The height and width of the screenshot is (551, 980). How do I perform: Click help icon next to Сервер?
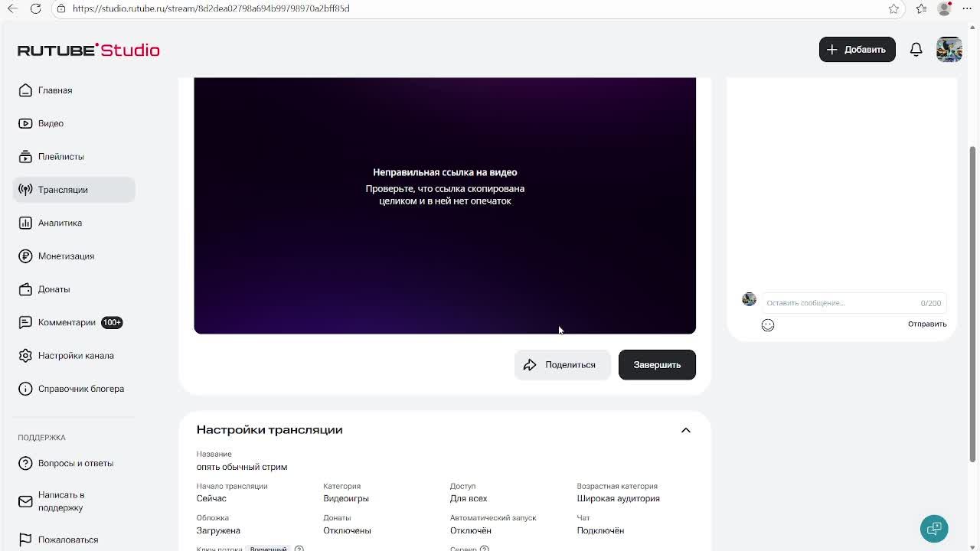485,549
